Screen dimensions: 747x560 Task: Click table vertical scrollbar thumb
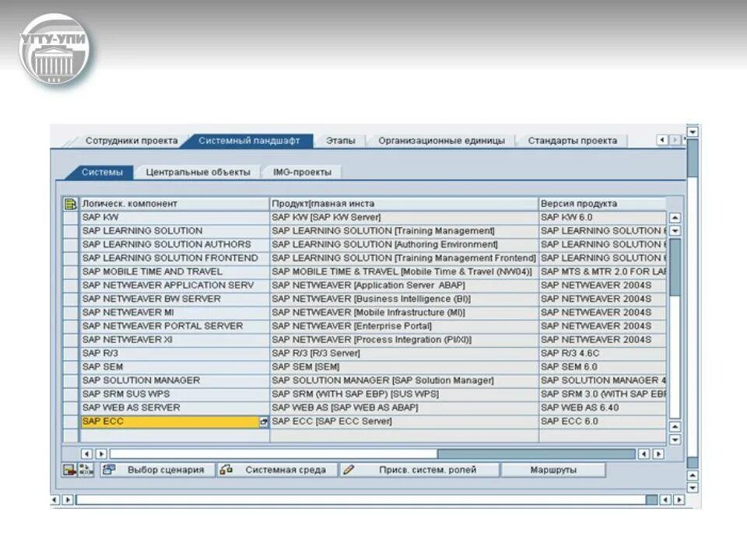(675, 267)
